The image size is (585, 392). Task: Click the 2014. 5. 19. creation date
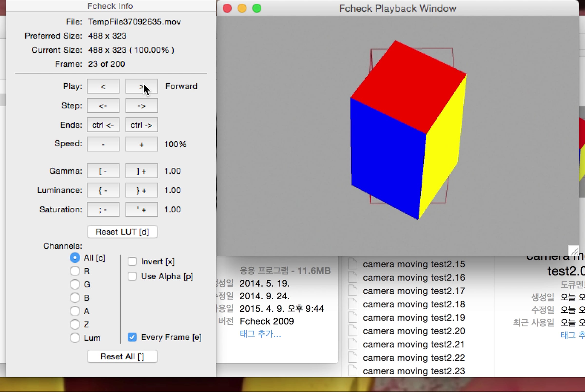click(x=265, y=284)
